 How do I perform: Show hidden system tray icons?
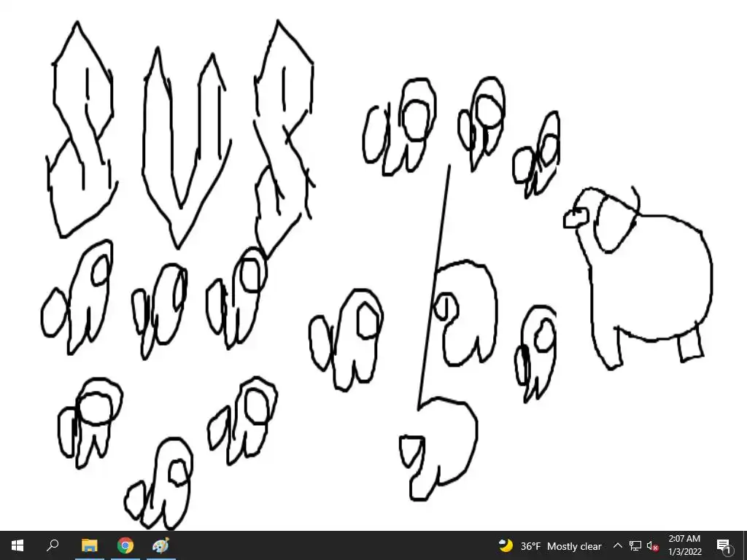pyautogui.click(x=617, y=545)
